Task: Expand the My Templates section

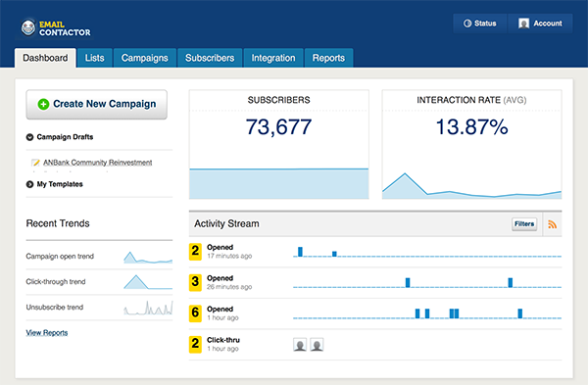Action: tap(29, 184)
